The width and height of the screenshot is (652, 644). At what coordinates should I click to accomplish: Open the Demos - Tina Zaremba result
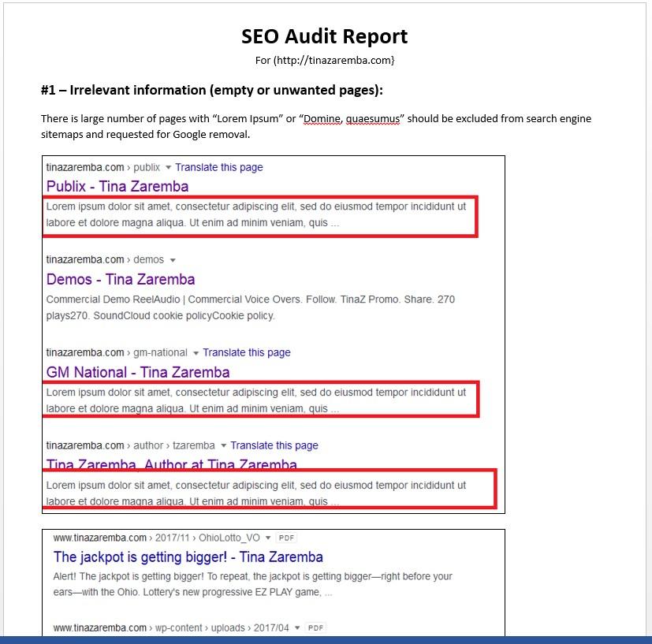120,279
